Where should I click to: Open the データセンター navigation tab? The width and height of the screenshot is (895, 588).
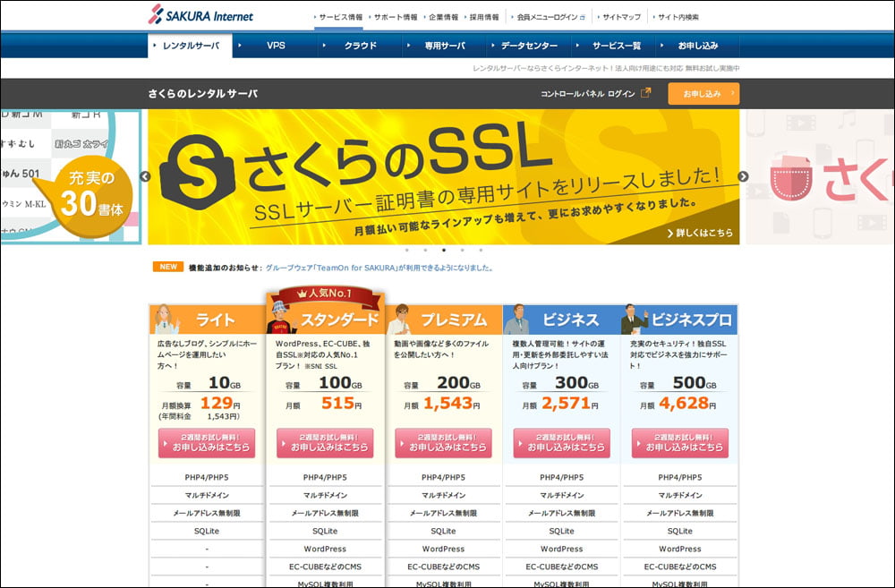pos(529,46)
